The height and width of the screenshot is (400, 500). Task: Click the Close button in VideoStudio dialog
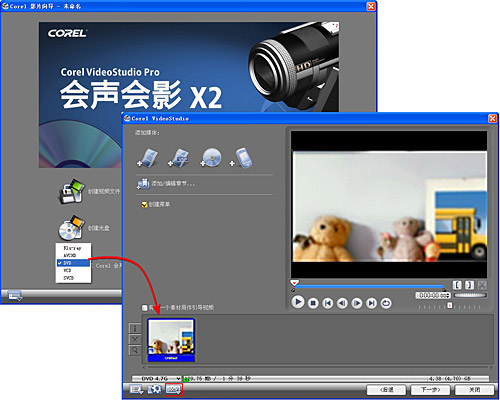pyautogui.click(x=474, y=390)
